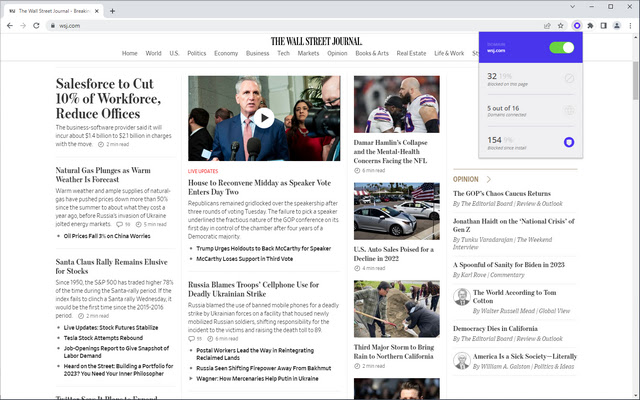Open the Real Estate section
Screen dimensions: 640x400
click(411, 53)
